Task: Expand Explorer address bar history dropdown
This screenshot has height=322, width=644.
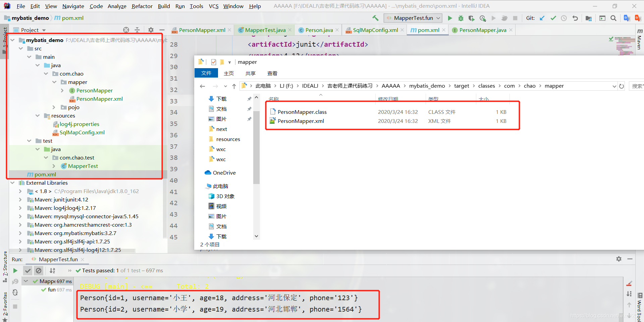Action: click(614, 86)
